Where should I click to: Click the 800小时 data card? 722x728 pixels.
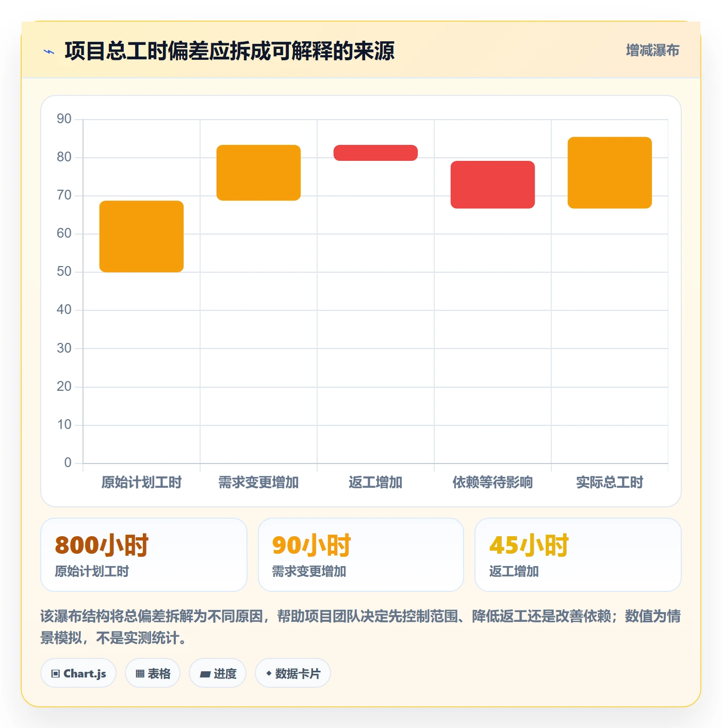[144, 555]
